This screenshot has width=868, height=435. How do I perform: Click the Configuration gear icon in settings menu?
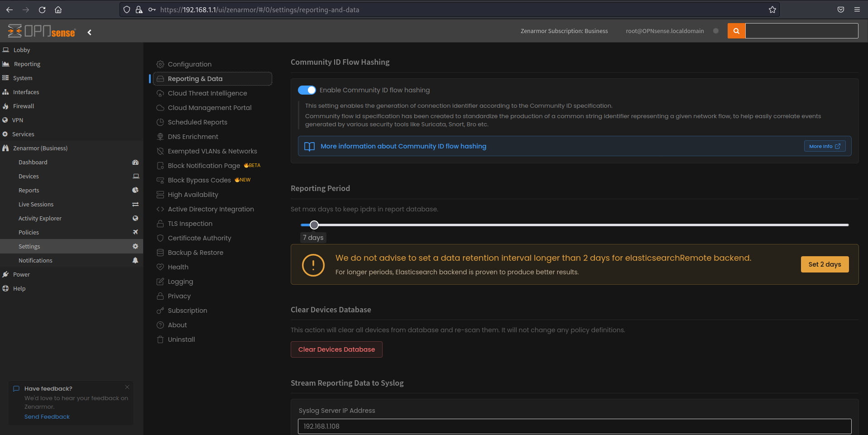coord(160,64)
